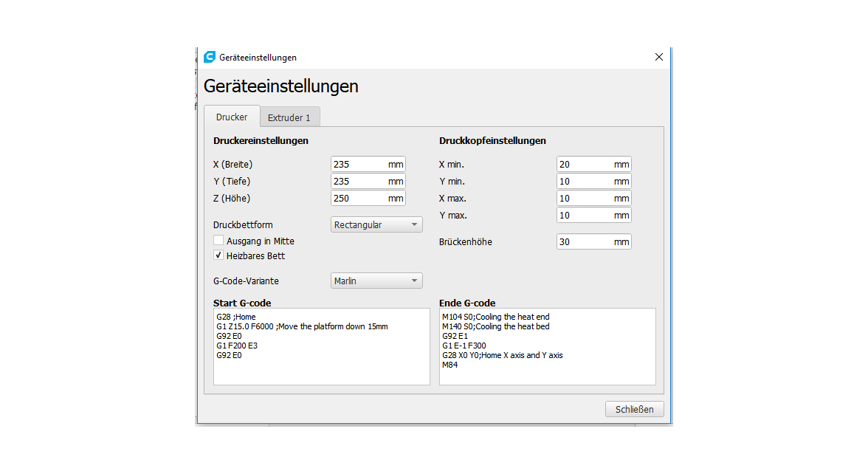868x474 pixels.
Task: Expand the G-Code-Variante Marlin dropdown
Action: click(x=376, y=281)
